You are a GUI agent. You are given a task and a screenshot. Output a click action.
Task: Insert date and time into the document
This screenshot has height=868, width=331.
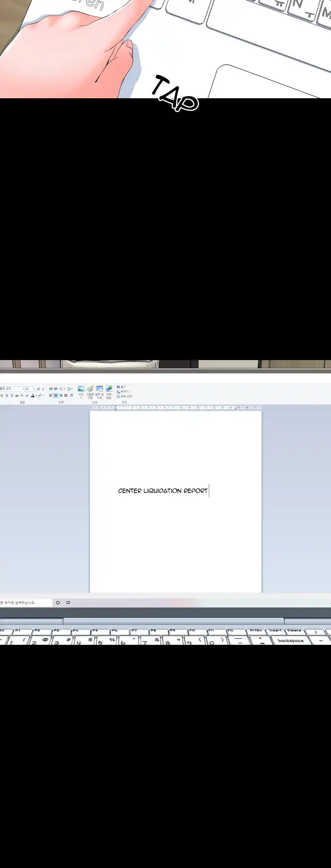pos(99,390)
